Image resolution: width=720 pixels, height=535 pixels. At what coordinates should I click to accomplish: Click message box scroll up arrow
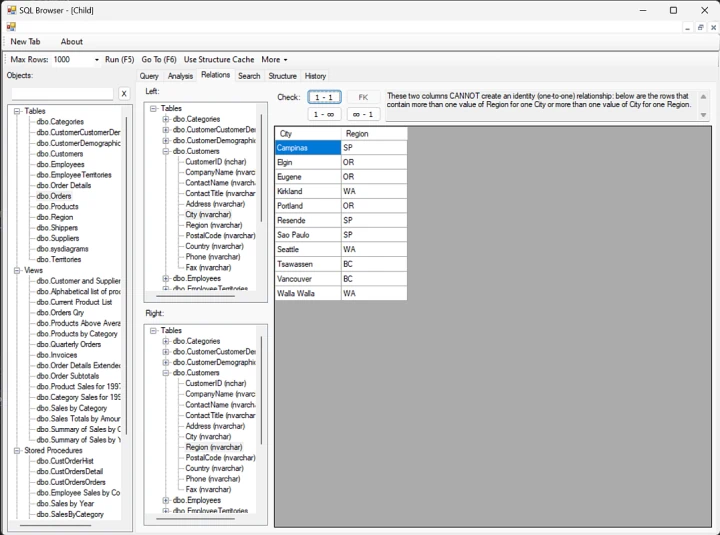click(703, 96)
